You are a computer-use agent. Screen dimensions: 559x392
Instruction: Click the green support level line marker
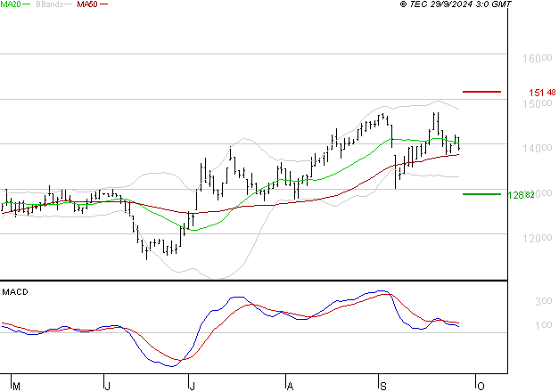pyautogui.click(x=481, y=194)
